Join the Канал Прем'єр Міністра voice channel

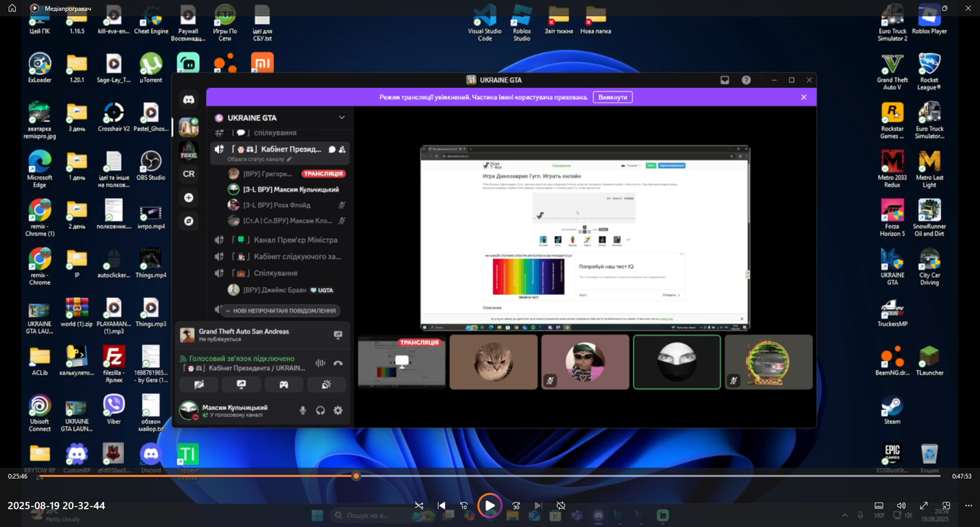[x=280, y=240]
